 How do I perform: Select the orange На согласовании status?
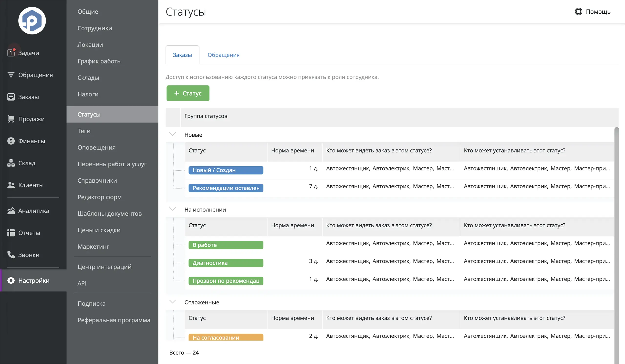click(226, 337)
